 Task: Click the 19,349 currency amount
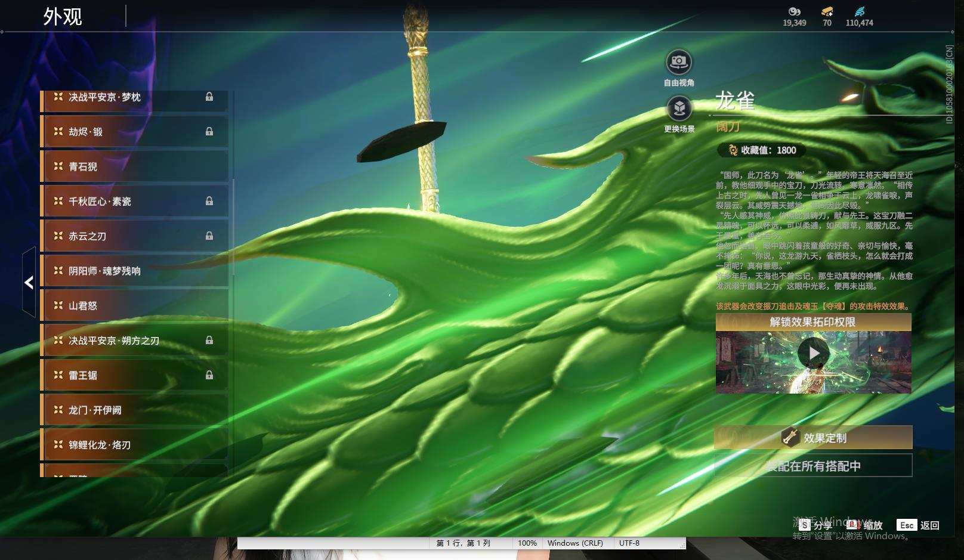795,23
